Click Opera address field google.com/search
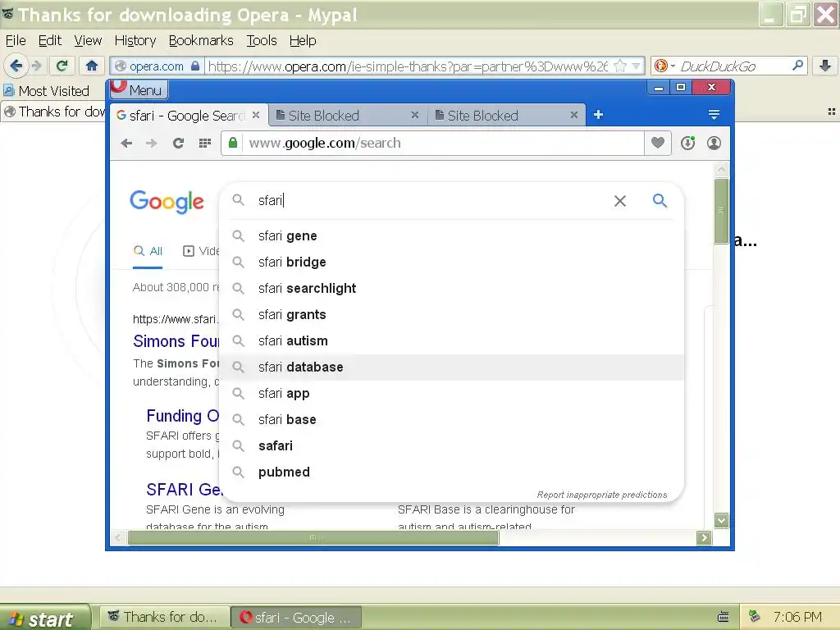This screenshot has height=630, width=840. point(442,143)
